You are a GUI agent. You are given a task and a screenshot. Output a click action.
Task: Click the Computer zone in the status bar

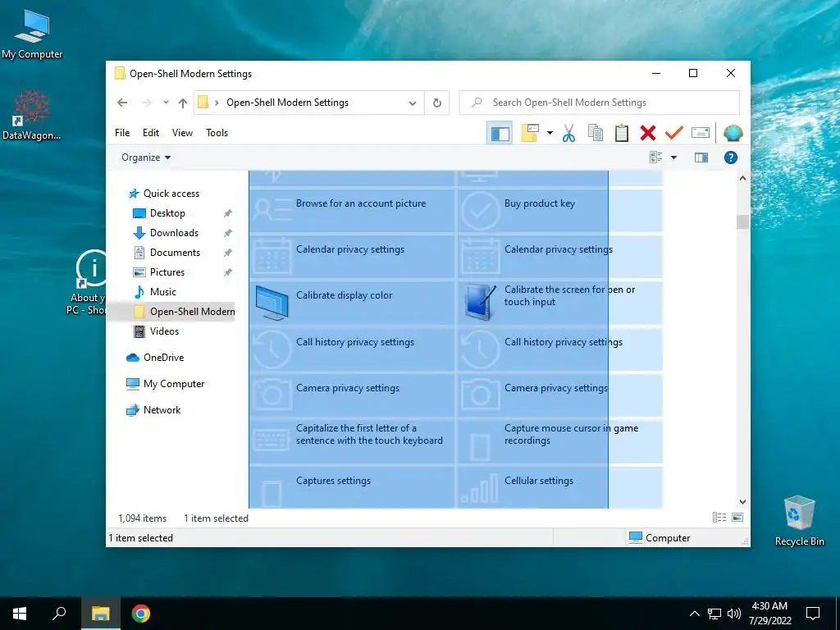660,538
